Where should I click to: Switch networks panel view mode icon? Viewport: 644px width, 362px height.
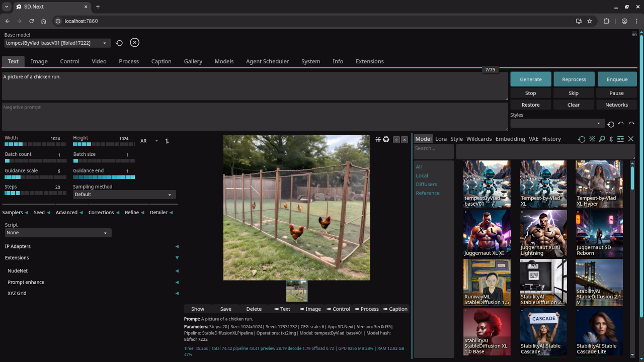621,139
